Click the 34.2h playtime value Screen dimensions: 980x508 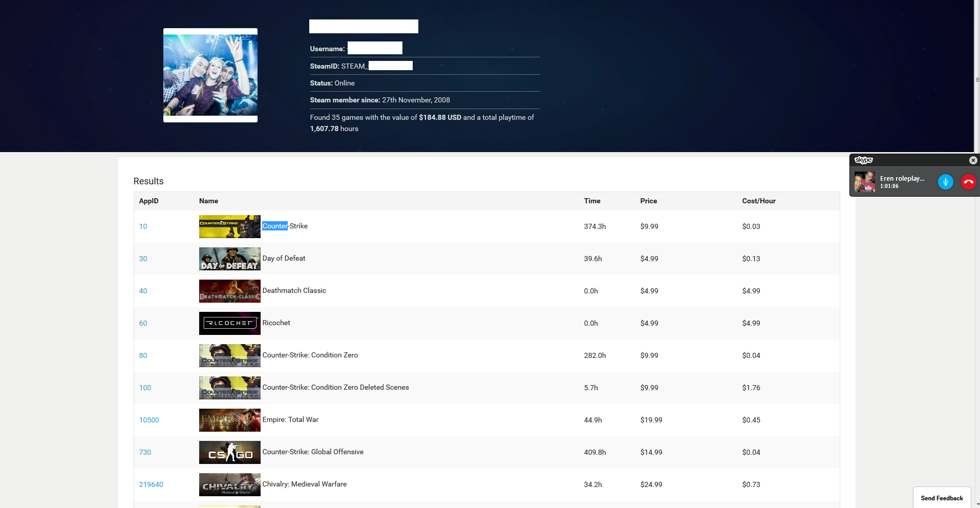[593, 484]
